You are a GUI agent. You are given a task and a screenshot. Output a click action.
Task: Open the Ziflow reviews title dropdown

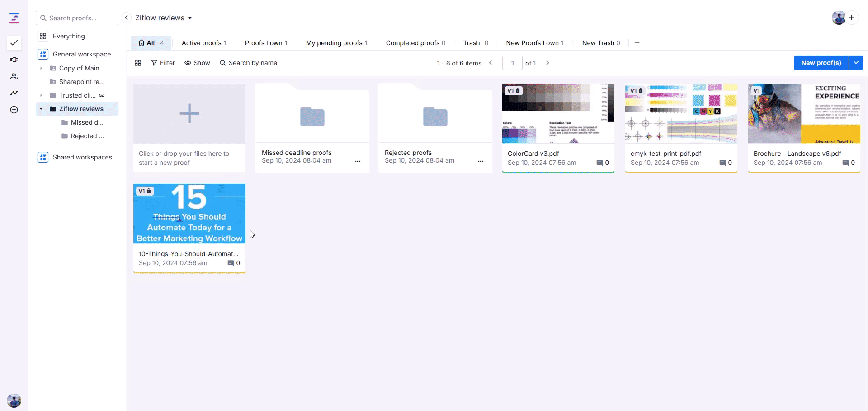coord(190,18)
